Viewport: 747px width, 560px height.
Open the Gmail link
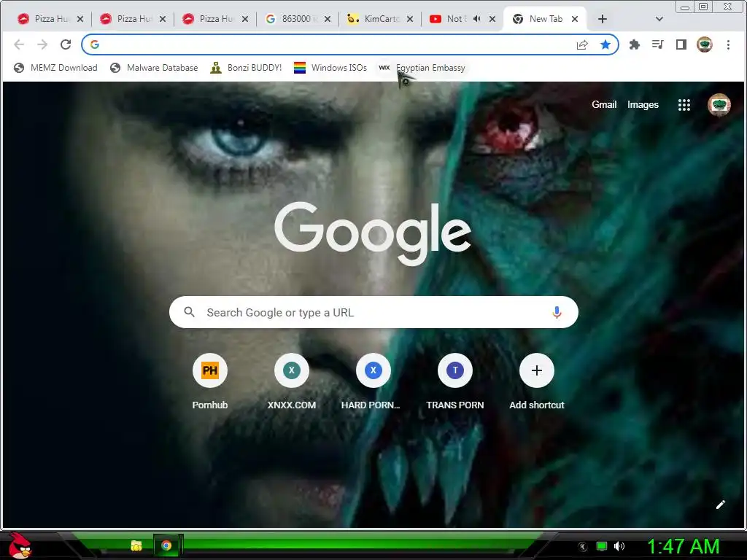(604, 105)
